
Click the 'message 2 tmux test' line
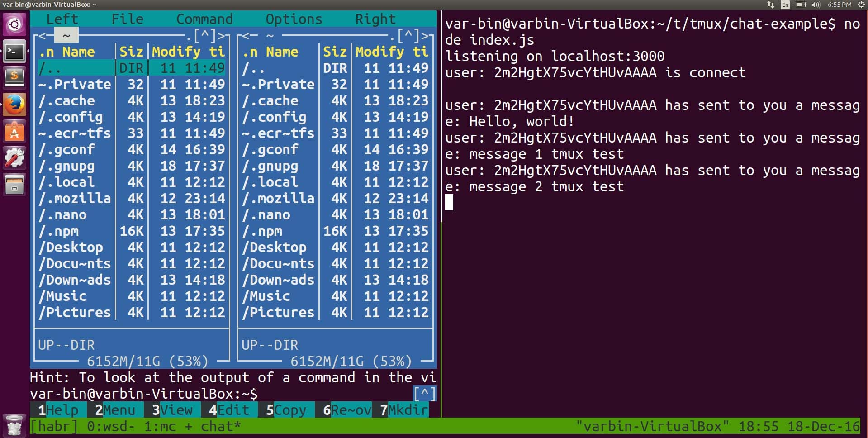click(x=547, y=186)
